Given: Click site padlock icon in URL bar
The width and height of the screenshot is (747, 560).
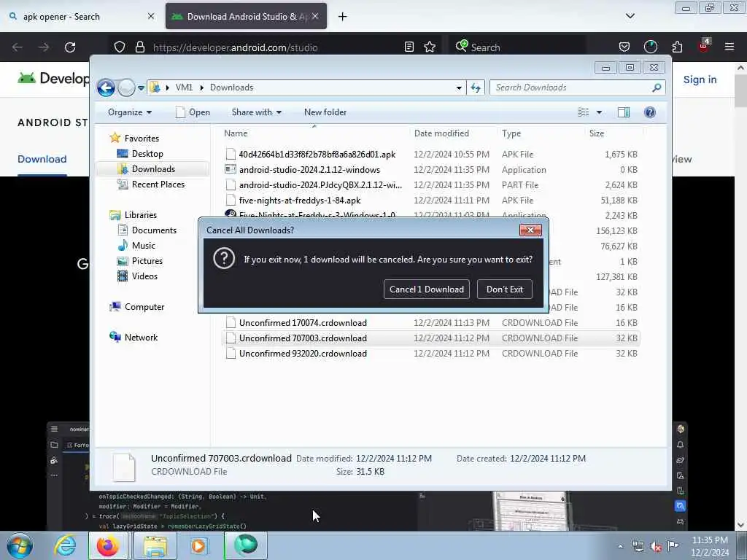Looking at the screenshot, I should click(x=139, y=47).
